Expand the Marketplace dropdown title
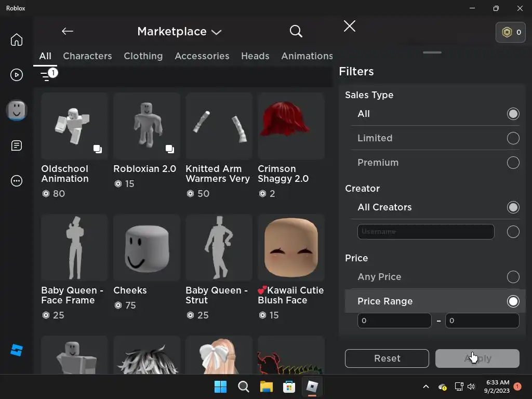The image size is (532, 399). click(179, 32)
